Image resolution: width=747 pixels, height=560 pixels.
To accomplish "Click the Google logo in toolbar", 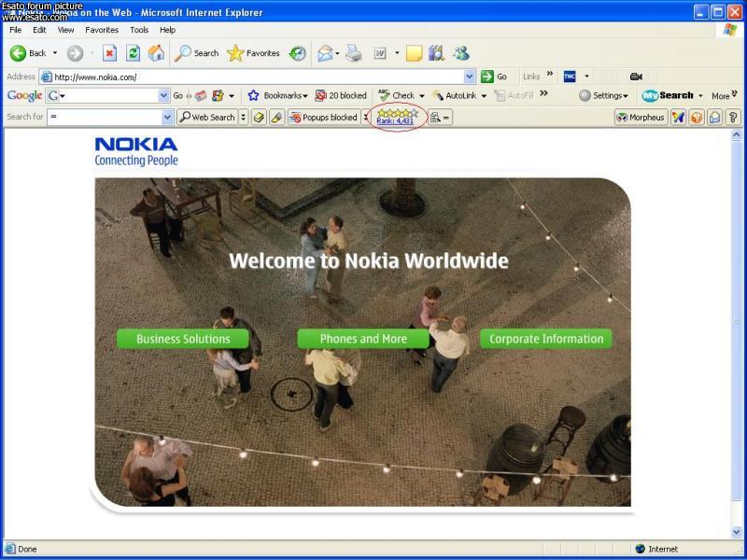I will pos(25,96).
